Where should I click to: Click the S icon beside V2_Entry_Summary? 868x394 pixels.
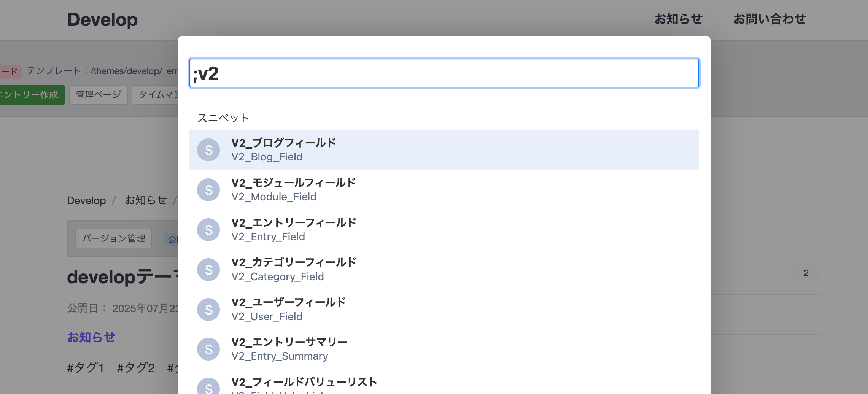(x=208, y=349)
